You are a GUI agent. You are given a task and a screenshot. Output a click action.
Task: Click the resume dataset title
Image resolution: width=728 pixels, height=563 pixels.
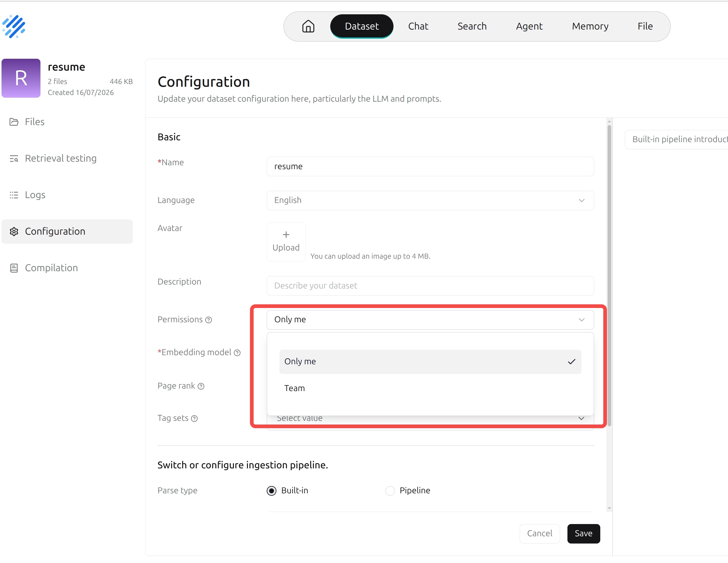pyautogui.click(x=66, y=67)
